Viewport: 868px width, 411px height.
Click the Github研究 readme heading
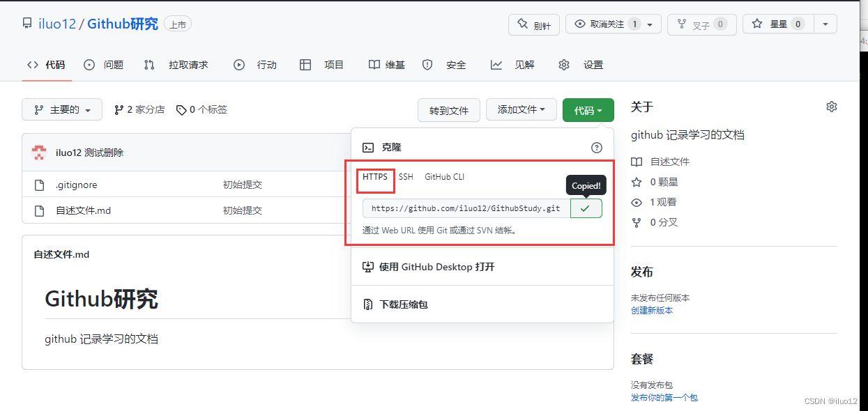101,300
